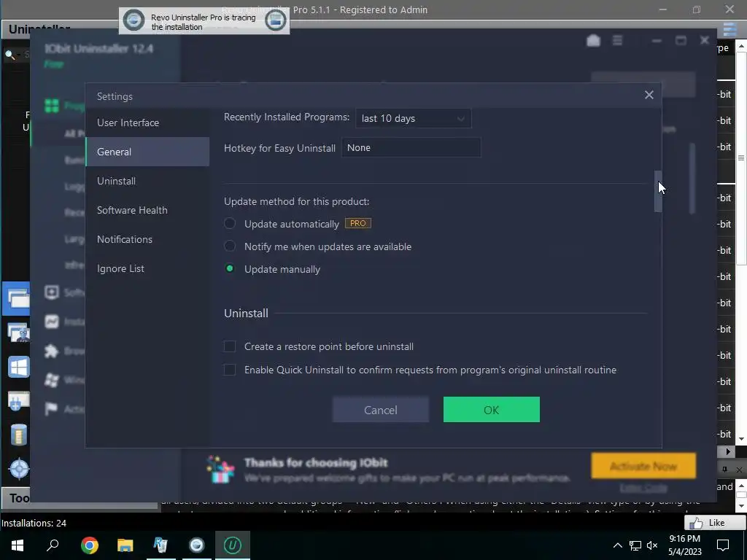Open the Ignore List settings tab
The height and width of the screenshot is (560, 747).
coord(147,268)
